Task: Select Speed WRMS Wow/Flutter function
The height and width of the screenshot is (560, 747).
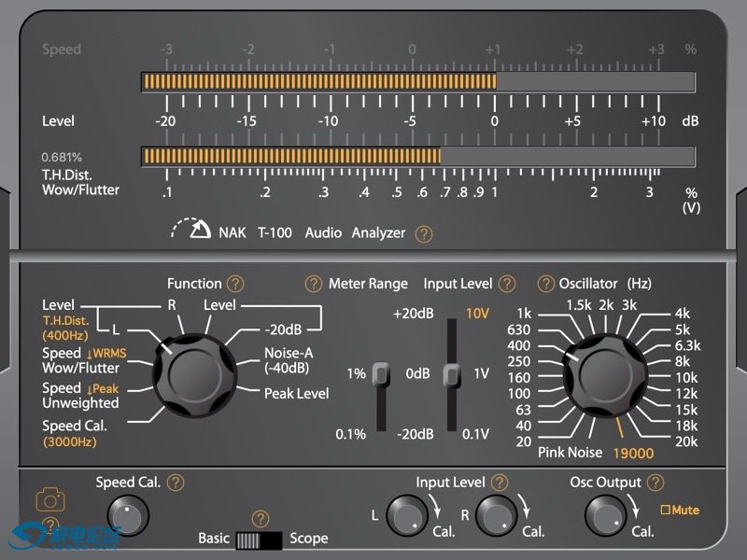Action: 84,360
